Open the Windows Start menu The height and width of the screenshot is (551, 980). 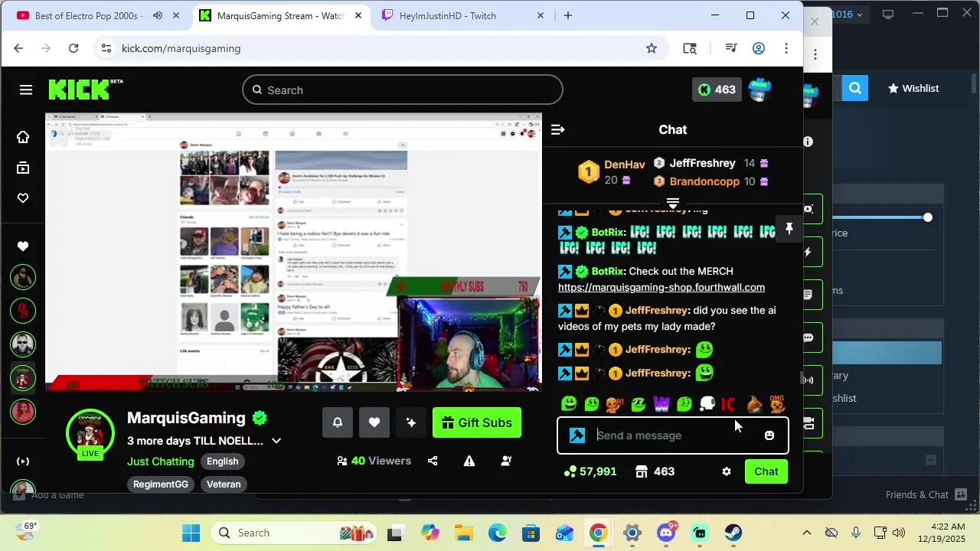[191, 533]
